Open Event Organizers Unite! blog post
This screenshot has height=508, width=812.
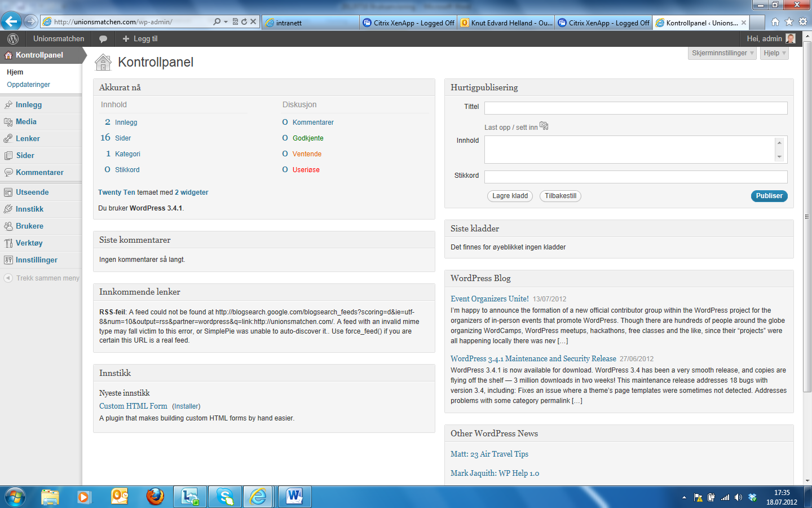(489, 299)
